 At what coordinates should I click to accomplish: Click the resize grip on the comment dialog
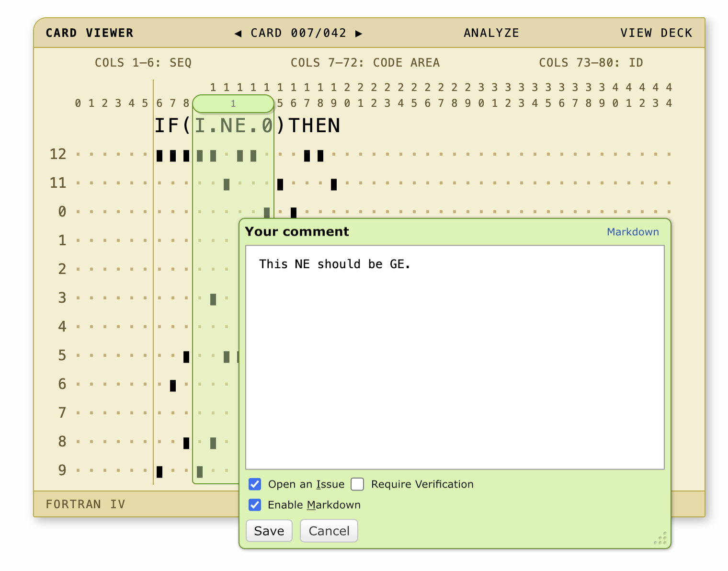tap(661, 539)
